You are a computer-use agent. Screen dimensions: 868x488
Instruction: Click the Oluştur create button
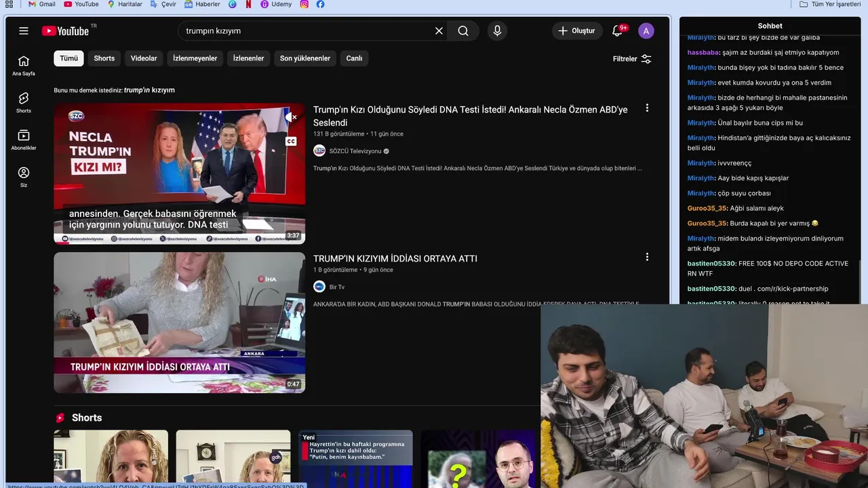pos(577,30)
